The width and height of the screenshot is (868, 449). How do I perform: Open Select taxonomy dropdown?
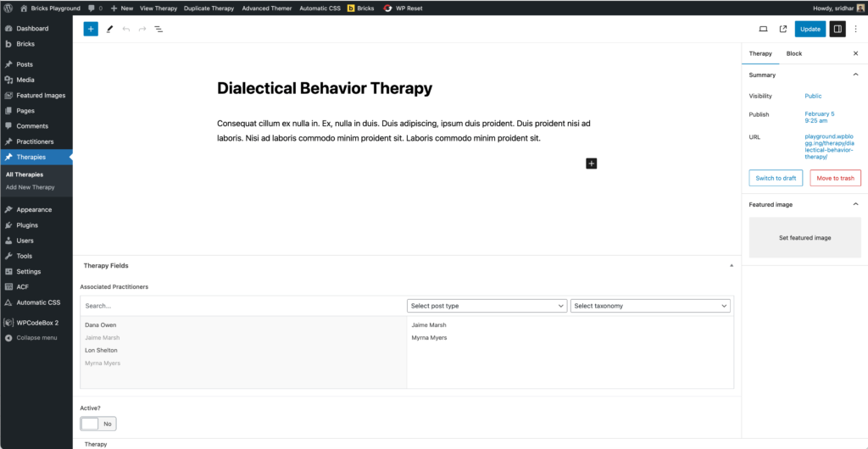click(x=650, y=306)
